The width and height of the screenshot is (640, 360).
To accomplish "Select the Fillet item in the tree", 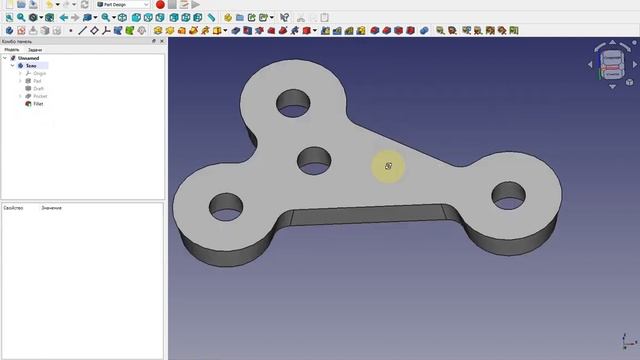I will click(x=38, y=104).
